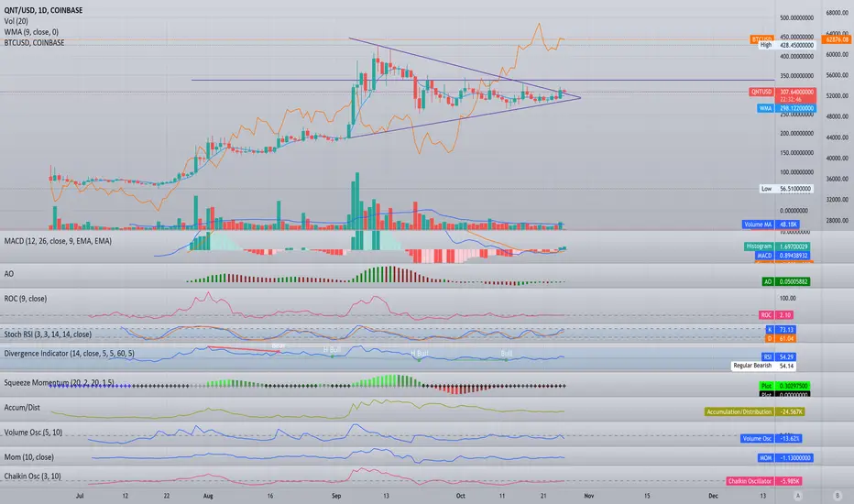Click the Stoch RSI K 73.13 label

click(781, 330)
